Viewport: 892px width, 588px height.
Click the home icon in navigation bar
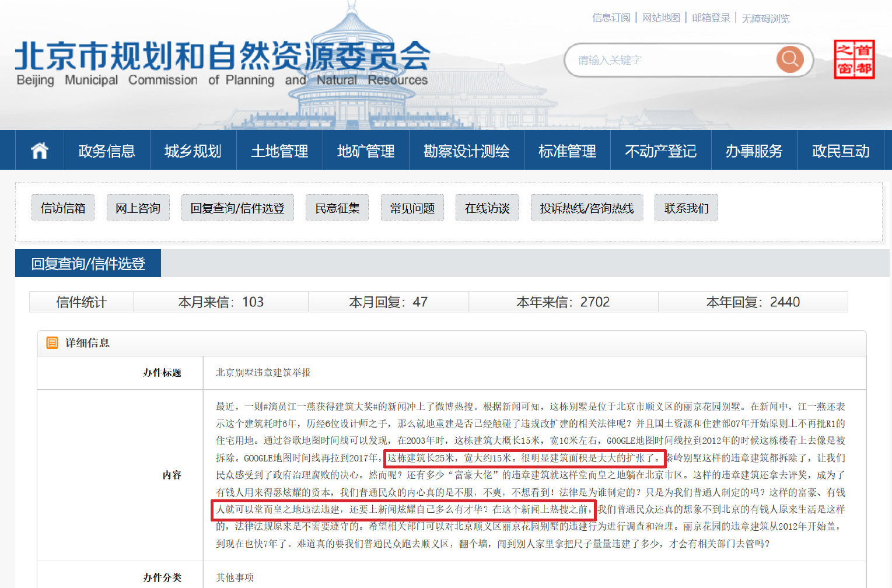39,150
